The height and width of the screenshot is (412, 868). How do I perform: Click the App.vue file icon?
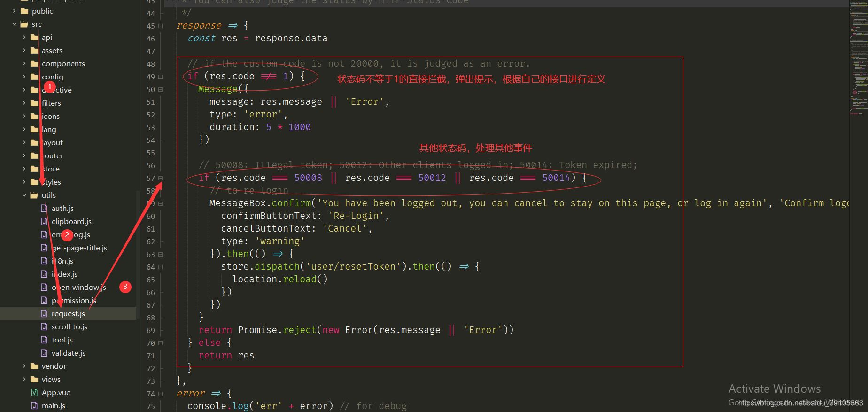(x=34, y=392)
